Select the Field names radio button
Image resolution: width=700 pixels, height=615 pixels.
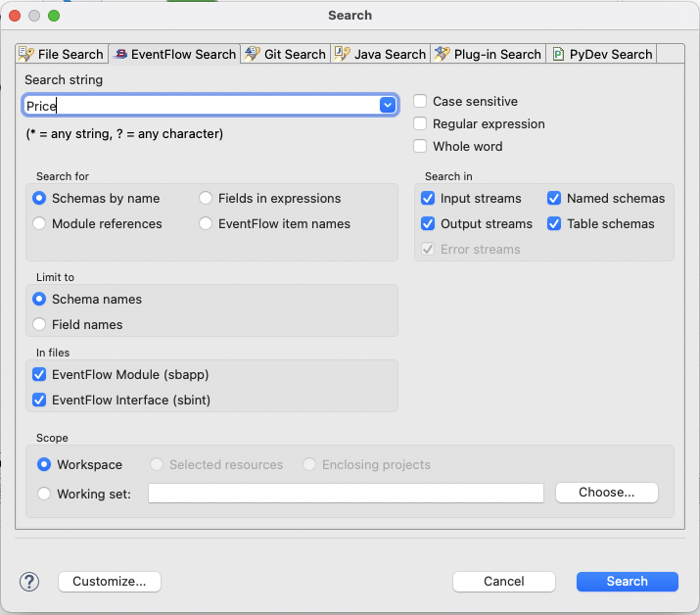pyautogui.click(x=39, y=324)
